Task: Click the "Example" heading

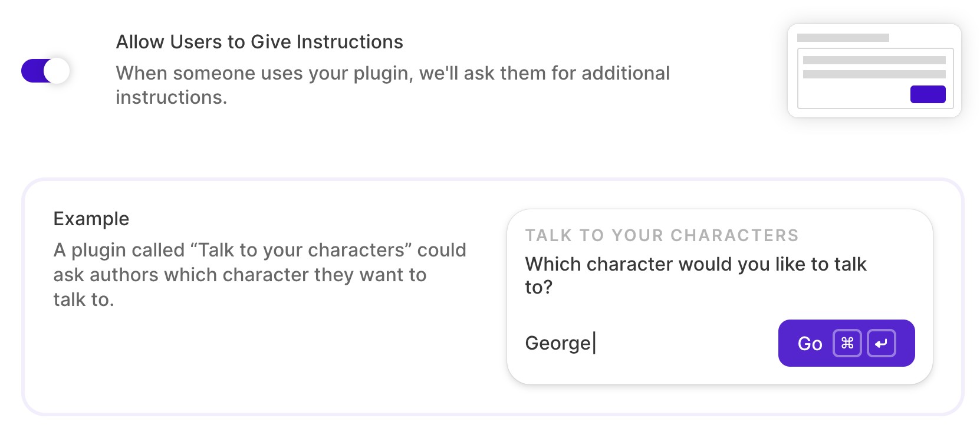Action: point(91,219)
